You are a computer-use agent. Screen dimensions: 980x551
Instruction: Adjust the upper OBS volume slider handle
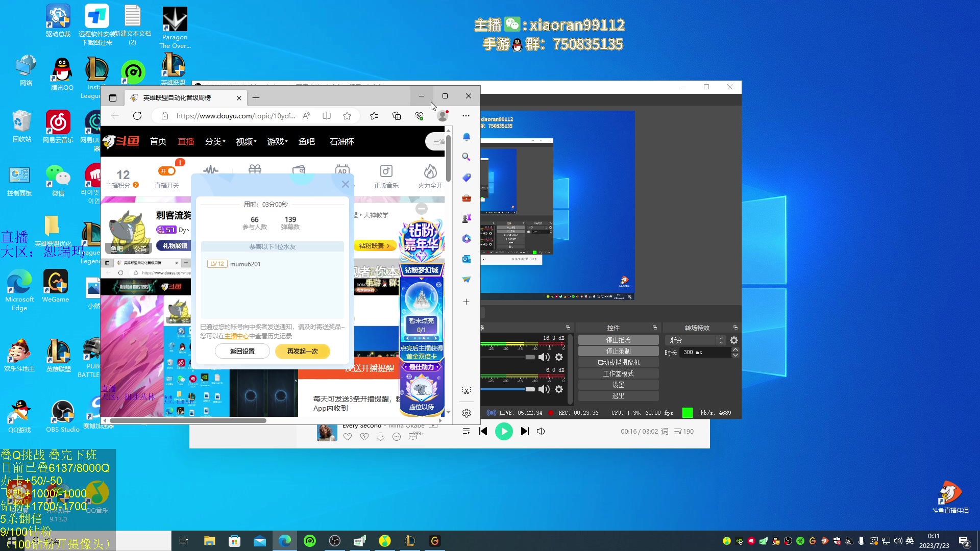[530, 358]
